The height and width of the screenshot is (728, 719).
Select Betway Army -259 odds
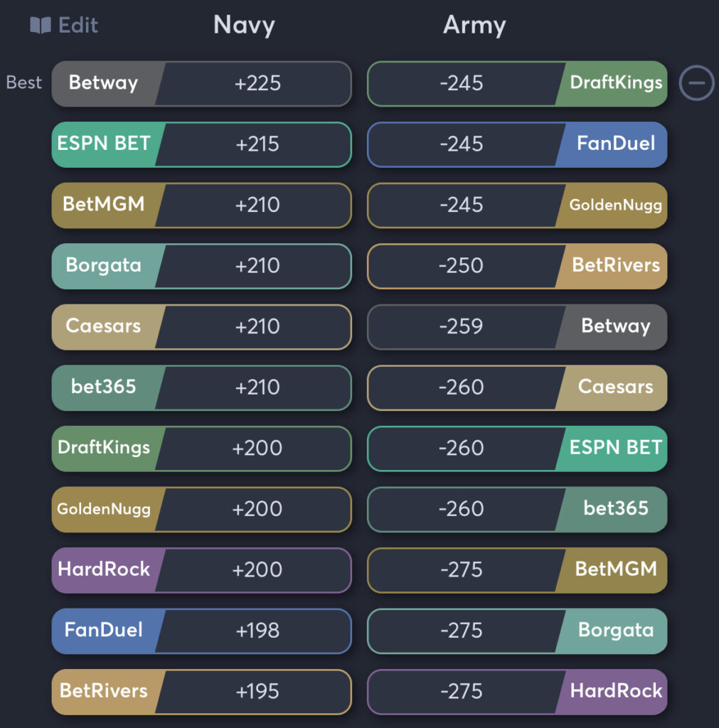coord(517,327)
